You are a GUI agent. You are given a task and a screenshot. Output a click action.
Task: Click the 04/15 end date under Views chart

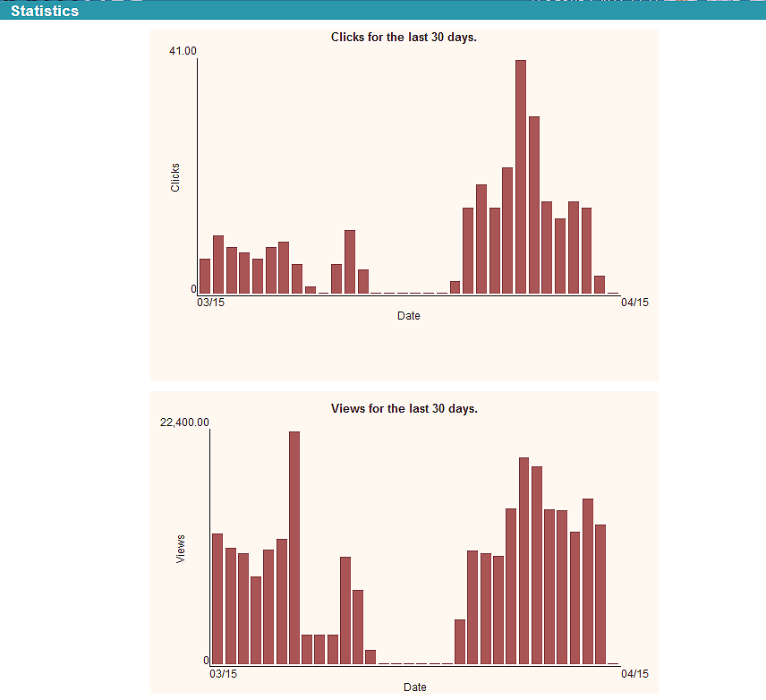point(634,674)
